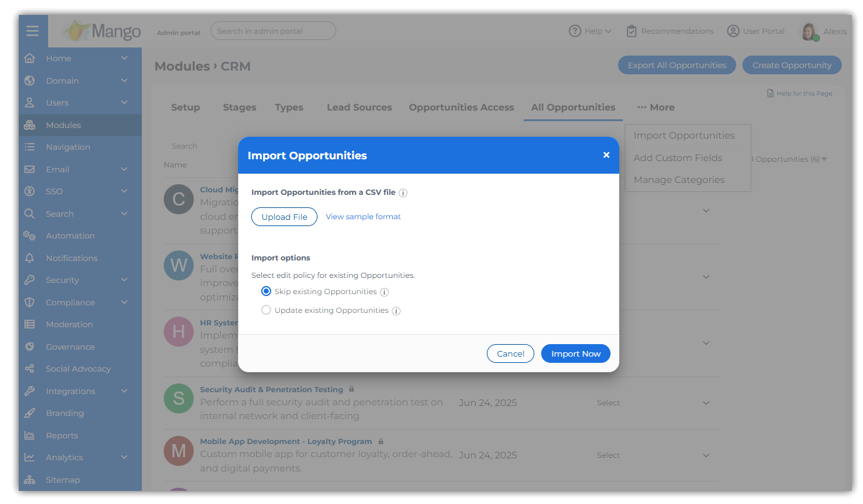Image resolution: width=863 pixels, height=504 pixels.
Task: Click the Automation gears icon in sidebar
Action: pos(29,235)
